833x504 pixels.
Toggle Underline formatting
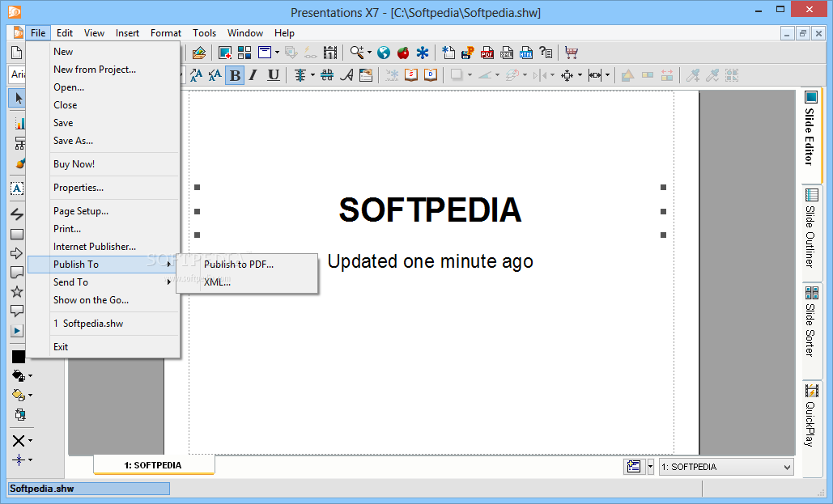[x=273, y=75]
